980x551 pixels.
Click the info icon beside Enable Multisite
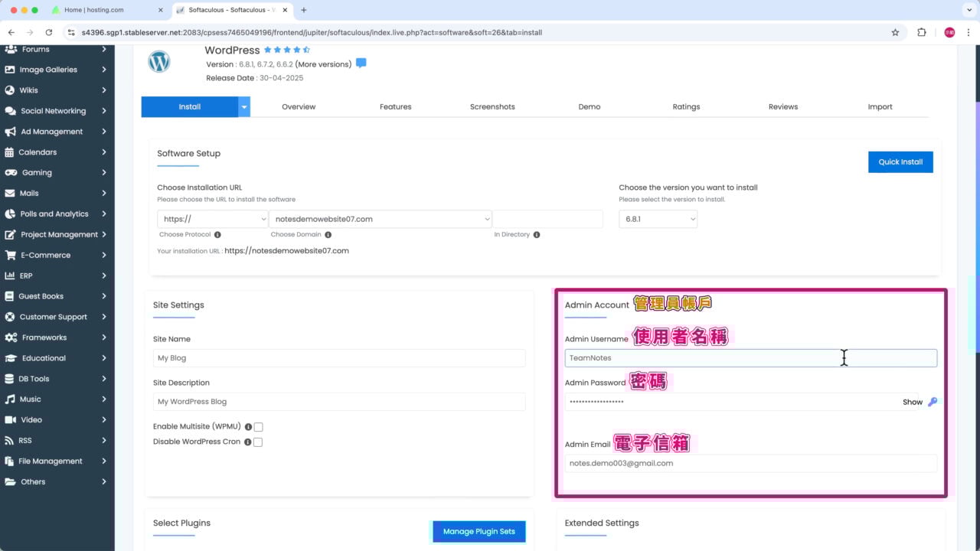click(248, 427)
